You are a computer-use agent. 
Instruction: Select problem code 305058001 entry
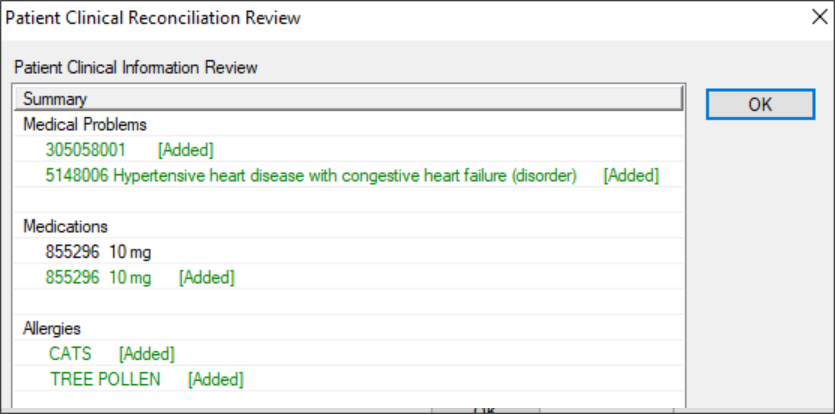tap(86, 150)
